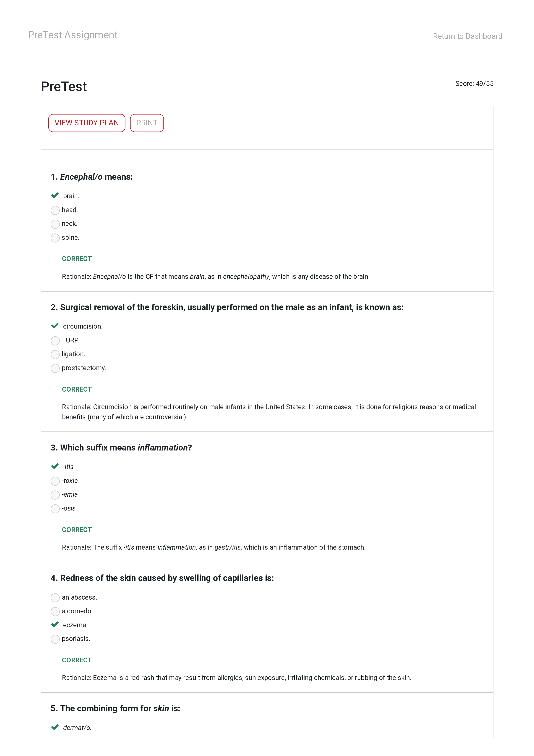The height and width of the screenshot is (756, 534).
Task: Choose the -toxic suffix option
Action: tap(55, 481)
